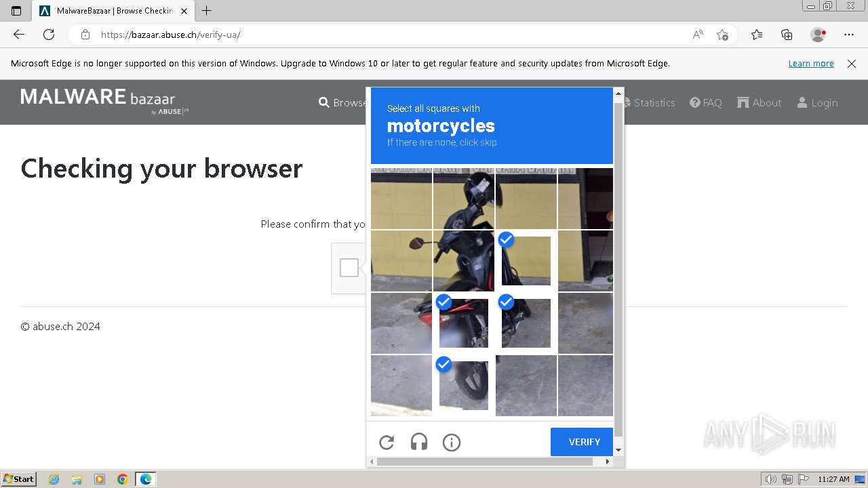
Task: Tick the 'I'm not a robot' checkbox
Action: pos(349,268)
